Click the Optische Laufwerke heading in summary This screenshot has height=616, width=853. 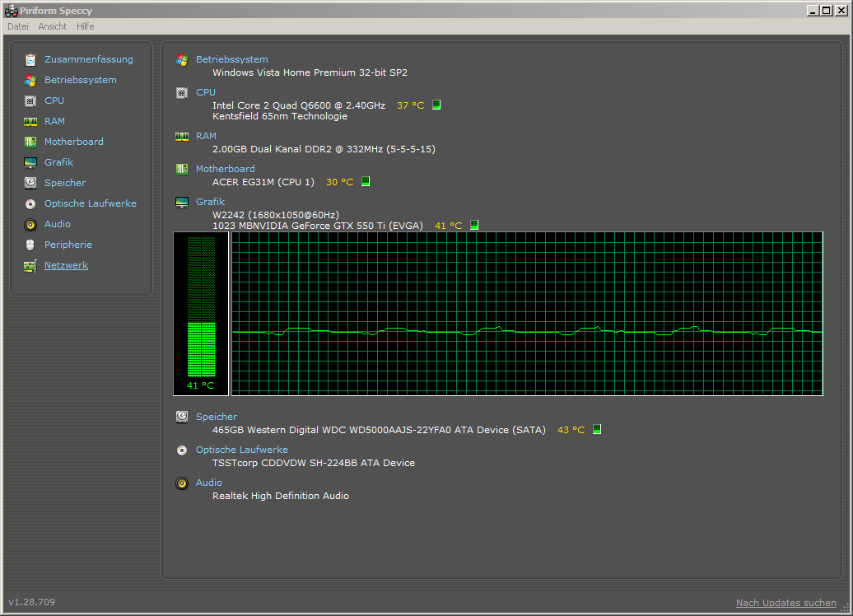[x=242, y=450]
